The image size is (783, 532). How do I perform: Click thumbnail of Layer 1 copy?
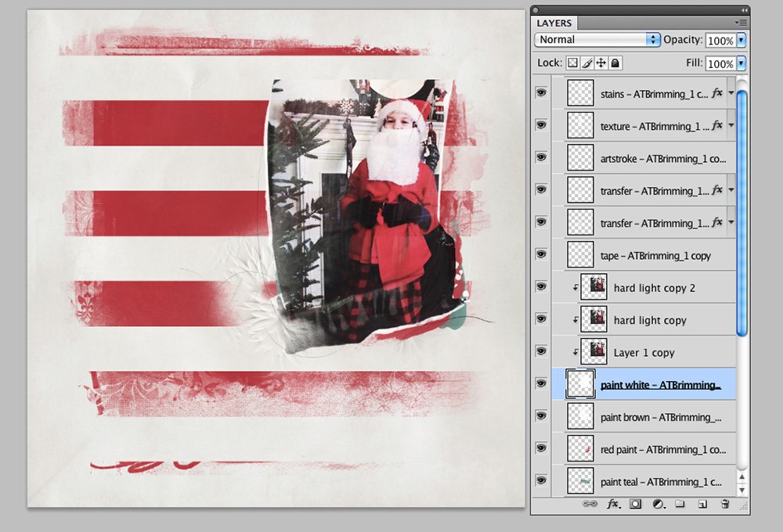[594, 350]
